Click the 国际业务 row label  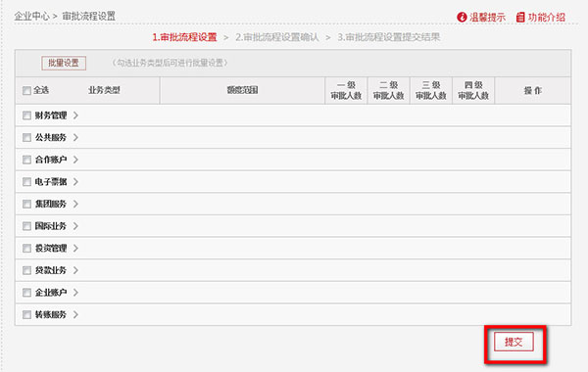[51, 226]
